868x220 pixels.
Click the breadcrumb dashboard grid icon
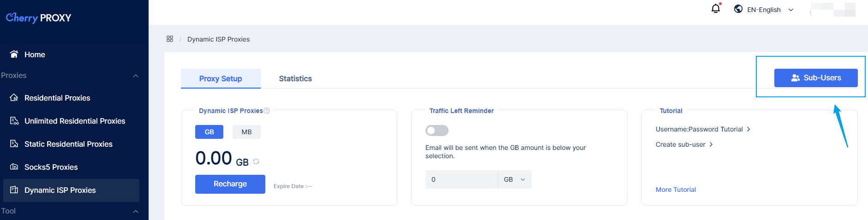(x=170, y=39)
